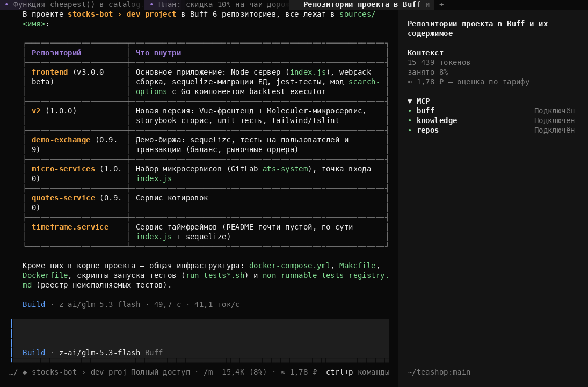The height and width of the screenshot is (387, 588).
Task: Click "ctrl+p команды" hint
Action: click(358, 372)
